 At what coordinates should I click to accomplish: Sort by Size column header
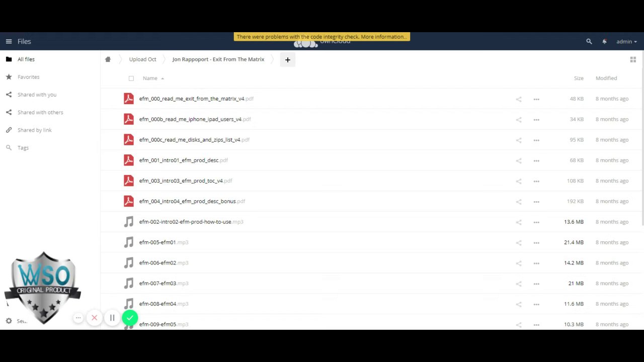(x=579, y=78)
